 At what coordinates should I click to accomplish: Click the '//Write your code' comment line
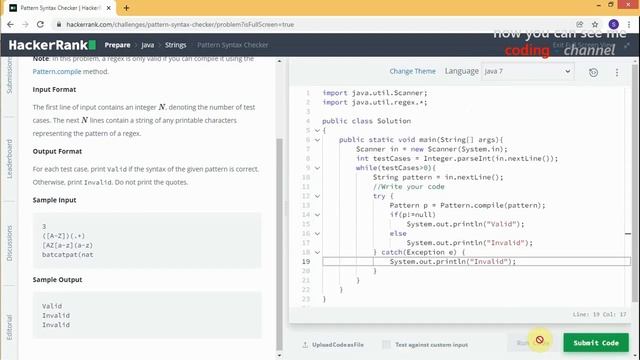coord(409,187)
